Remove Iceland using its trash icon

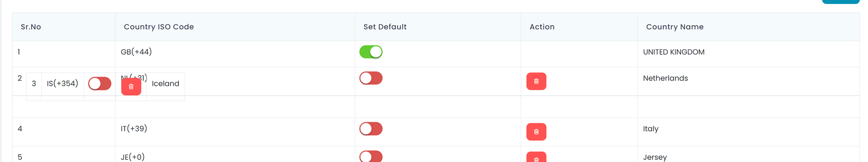(131, 86)
